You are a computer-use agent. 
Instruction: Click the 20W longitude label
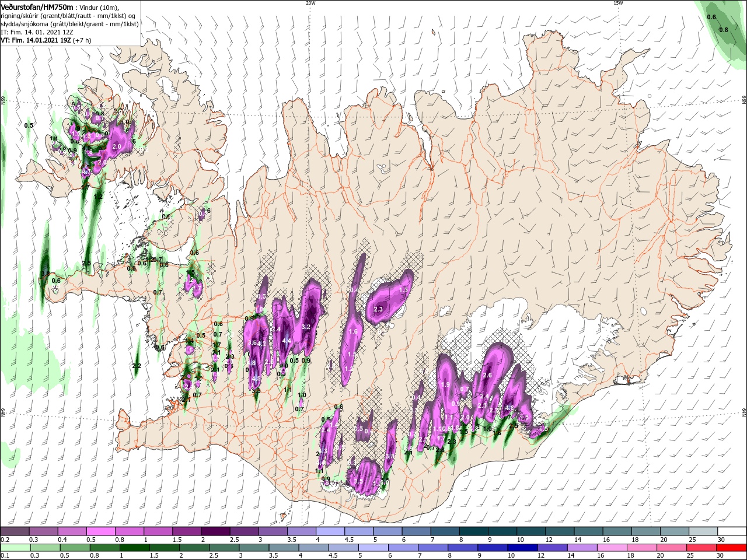[x=310, y=3]
